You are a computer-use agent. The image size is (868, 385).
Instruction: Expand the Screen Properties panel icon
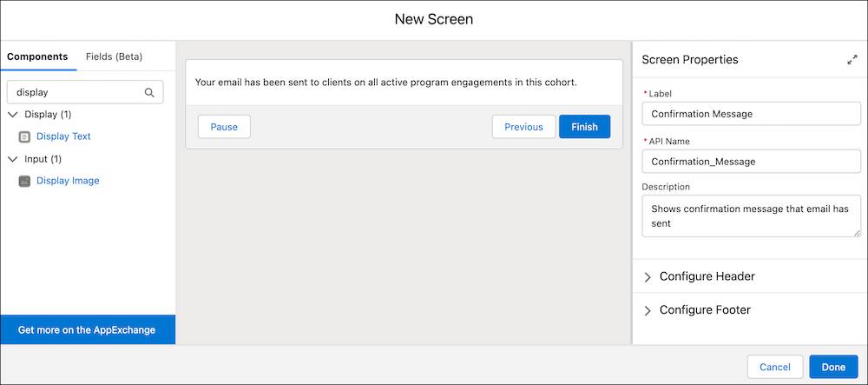coord(852,60)
